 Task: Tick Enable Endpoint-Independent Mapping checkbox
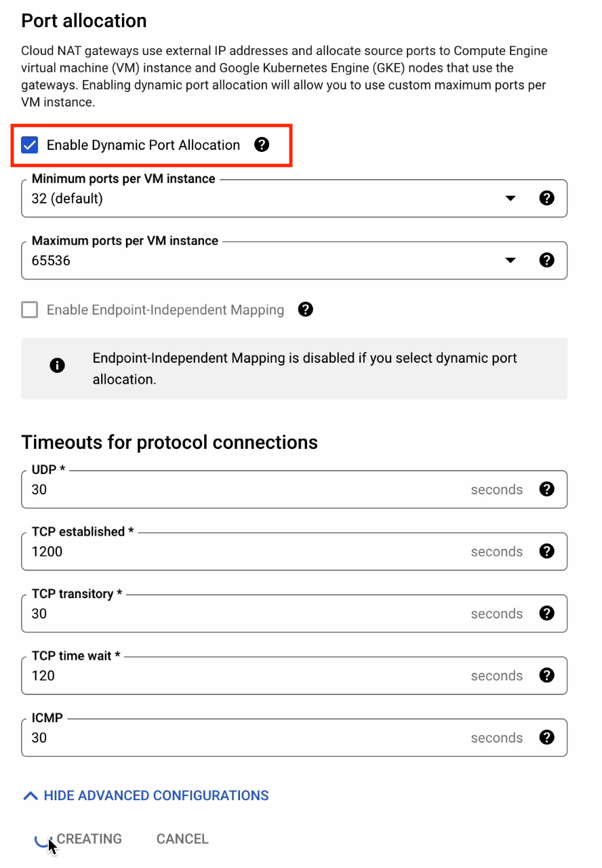[x=29, y=310]
